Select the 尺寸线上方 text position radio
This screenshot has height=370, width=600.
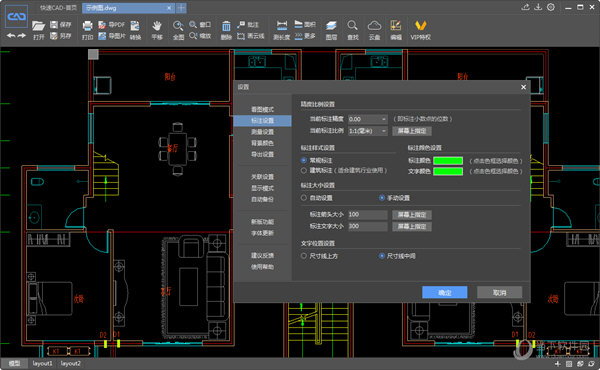pos(304,256)
